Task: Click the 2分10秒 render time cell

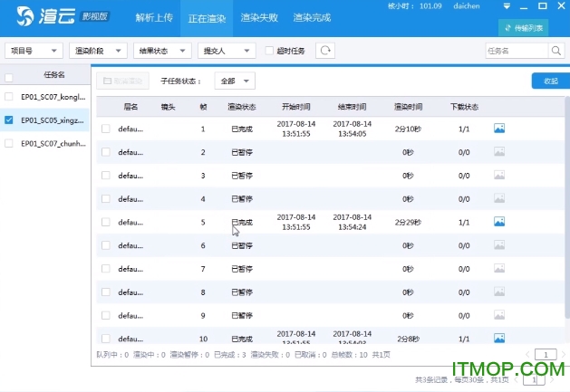Action: 408,129
